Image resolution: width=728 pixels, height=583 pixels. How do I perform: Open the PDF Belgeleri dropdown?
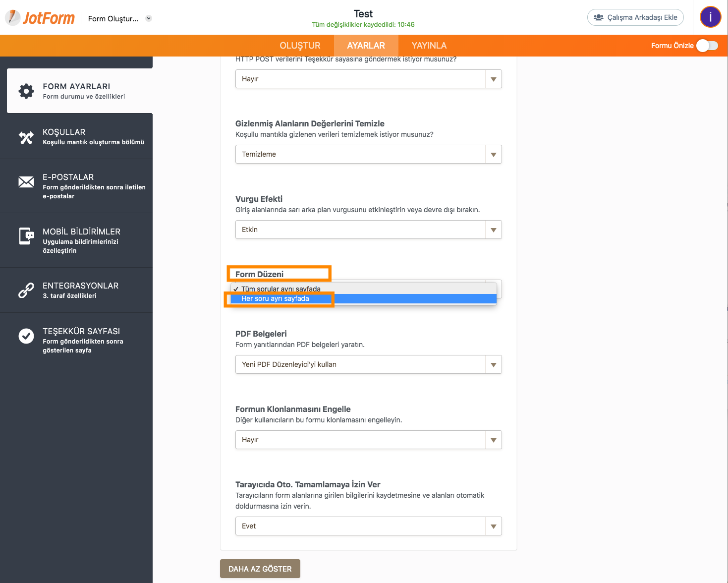click(x=368, y=364)
